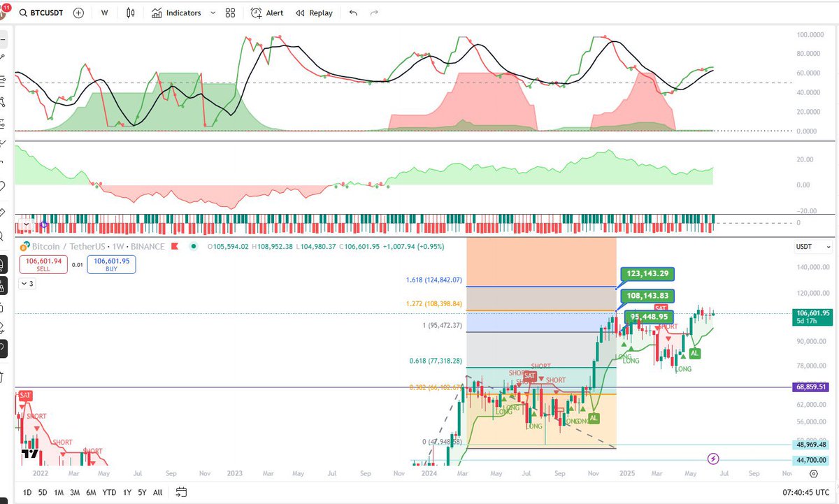Click the 108,143.83 green price callout
This screenshot has height=504, width=839.
point(648,296)
